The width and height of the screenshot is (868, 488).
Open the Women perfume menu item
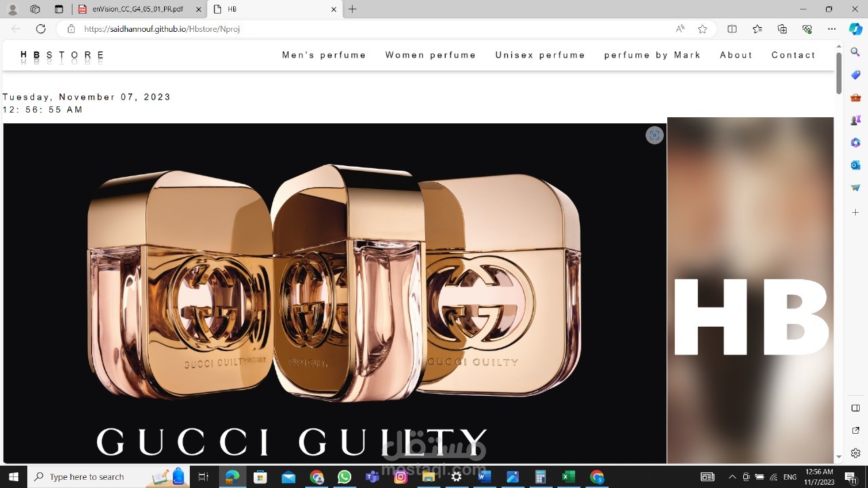[431, 55]
